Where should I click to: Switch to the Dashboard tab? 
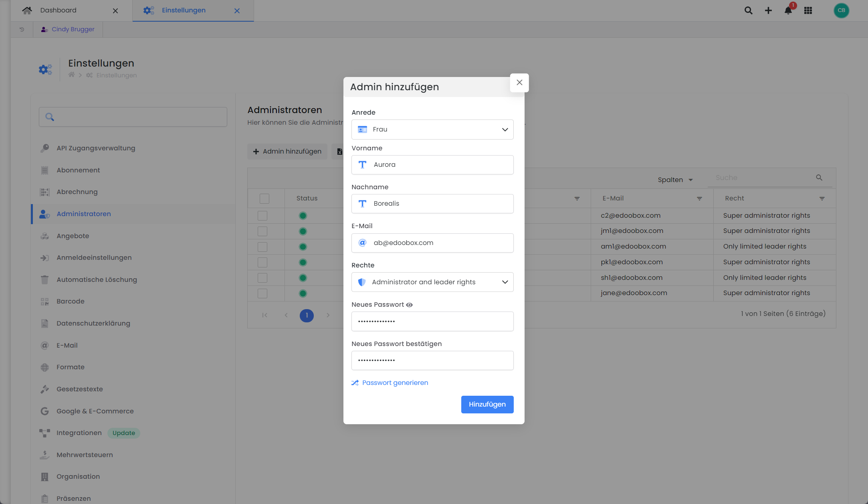click(x=59, y=10)
